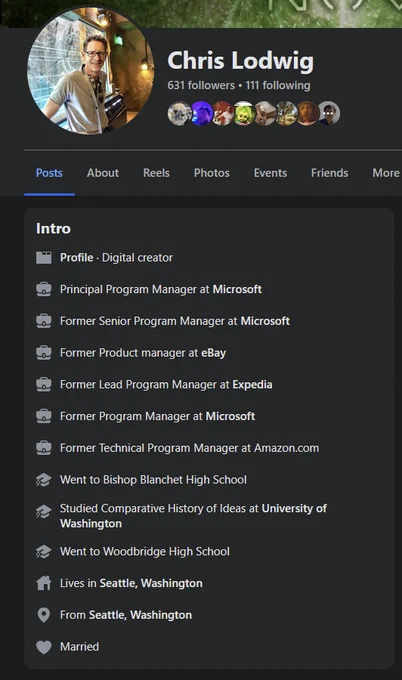The height and width of the screenshot is (680, 402).
Task: Click the 'Digital creator' text
Action: pyautogui.click(x=137, y=258)
